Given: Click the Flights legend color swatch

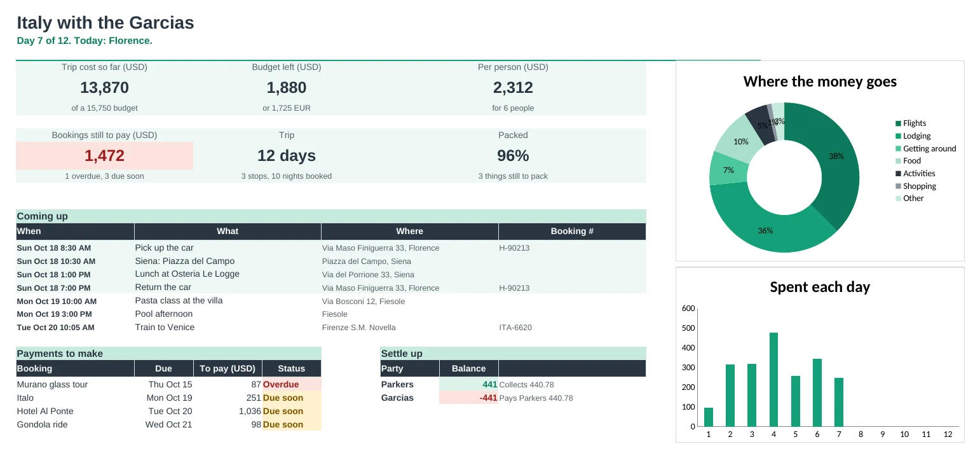Looking at the screenshot, I should pyautogui.click(x=898, y=123).
